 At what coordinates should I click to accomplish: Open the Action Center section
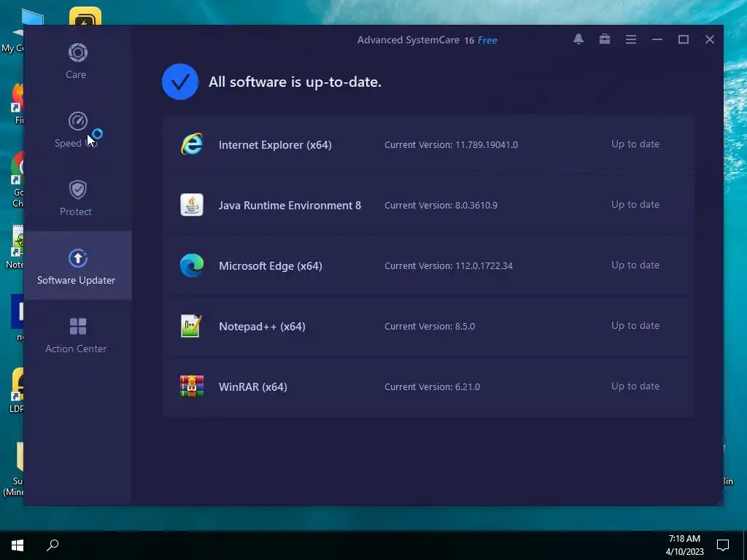[x=76, y=335]
